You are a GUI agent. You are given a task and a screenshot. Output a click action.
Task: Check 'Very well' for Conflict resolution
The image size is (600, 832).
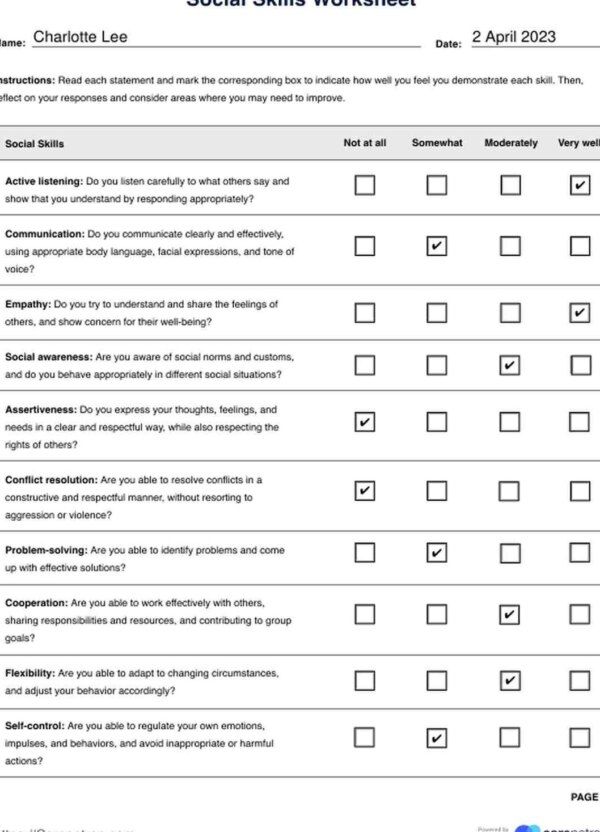pyautogui.click(x=580, y=491)
